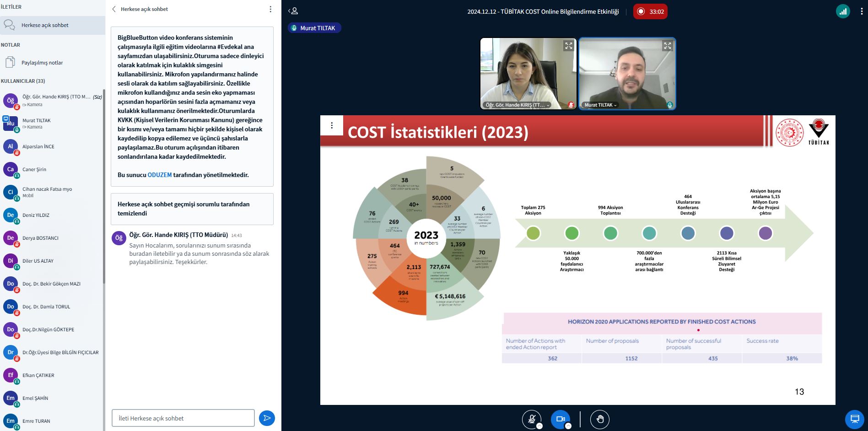Screen dimensions: 868x431
Task: Fullscreen Hande KIRIŞ webcam video
Action: pyautogui.click(x=568, y=46)
